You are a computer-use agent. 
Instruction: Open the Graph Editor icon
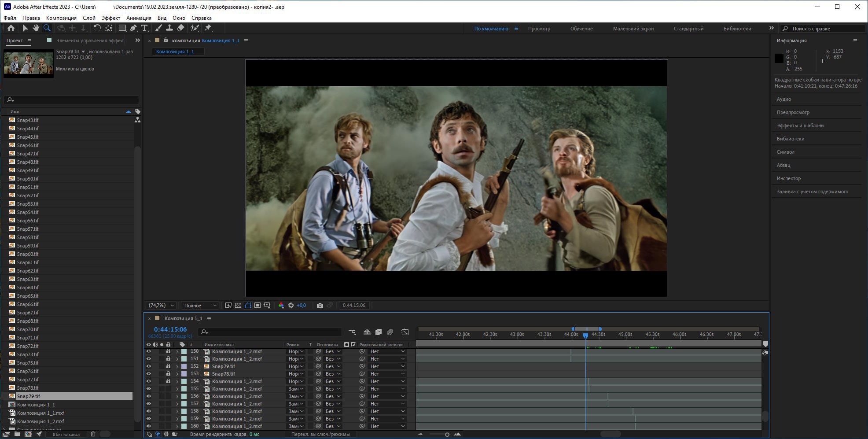point(405,332)
